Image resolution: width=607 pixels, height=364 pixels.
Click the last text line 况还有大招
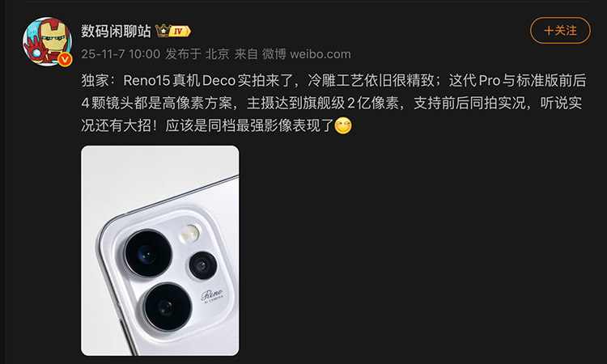click(x=207, y=125)
